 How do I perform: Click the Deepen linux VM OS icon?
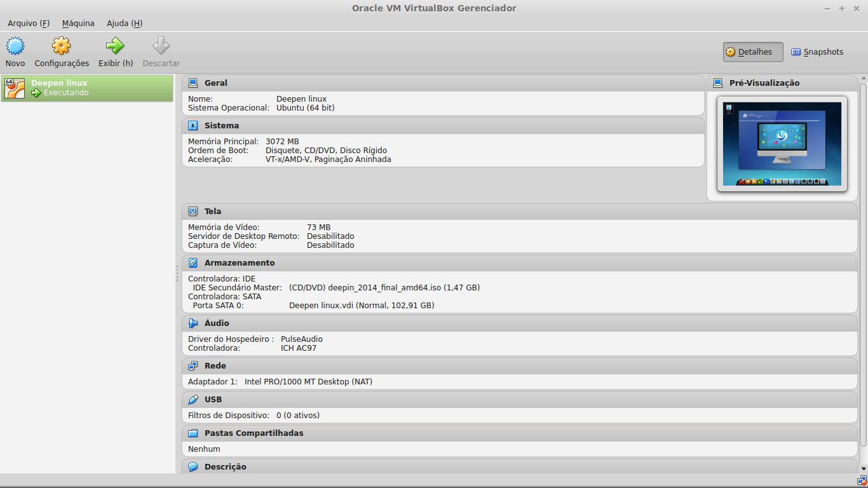pos(15,88)
